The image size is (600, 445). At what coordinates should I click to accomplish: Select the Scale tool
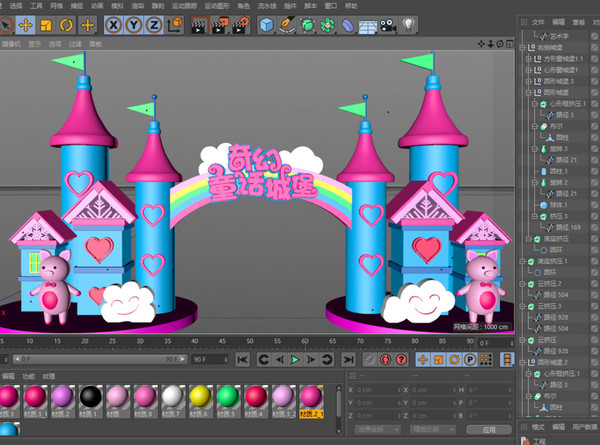coord(46,25)
